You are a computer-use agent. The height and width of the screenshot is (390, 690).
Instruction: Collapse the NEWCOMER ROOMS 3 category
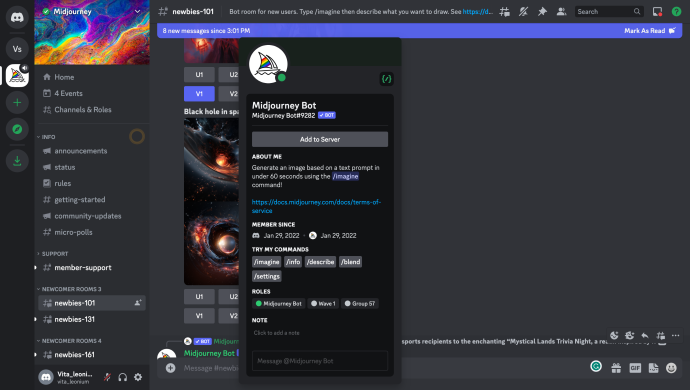[69, 289]
